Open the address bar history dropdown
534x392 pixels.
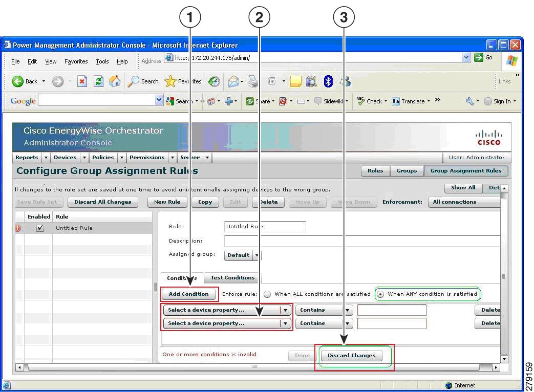(466, 57)
